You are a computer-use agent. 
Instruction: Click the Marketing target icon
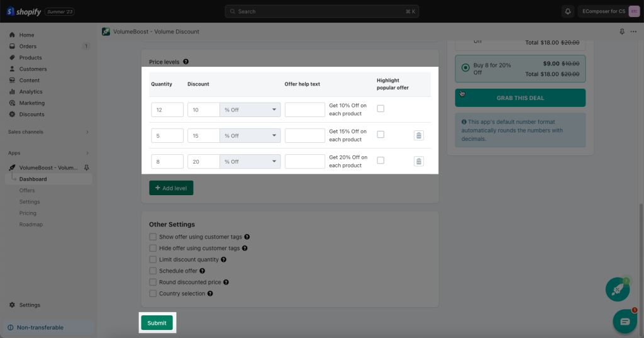pyautogui.click(x=12, y=103)
